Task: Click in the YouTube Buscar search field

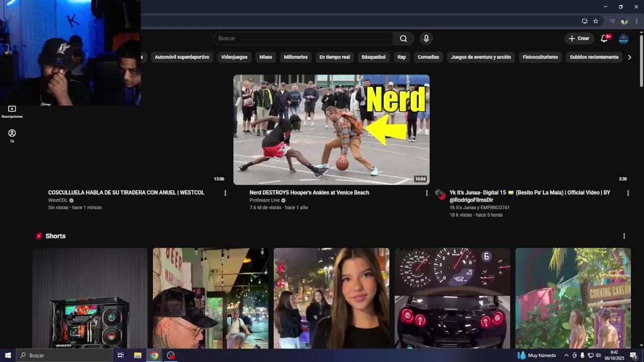Action: click(x=303, y=39)
